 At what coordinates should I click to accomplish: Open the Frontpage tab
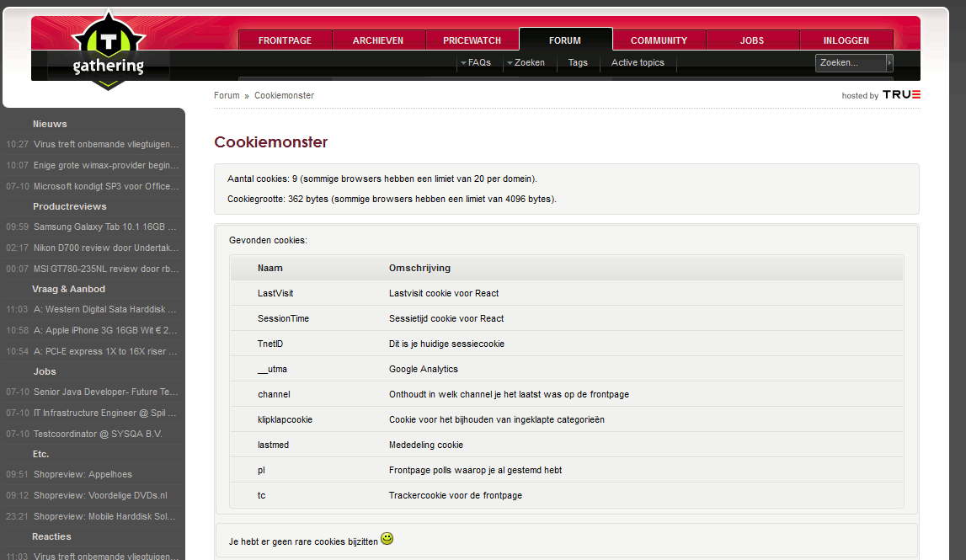click(x=286, y=40)
